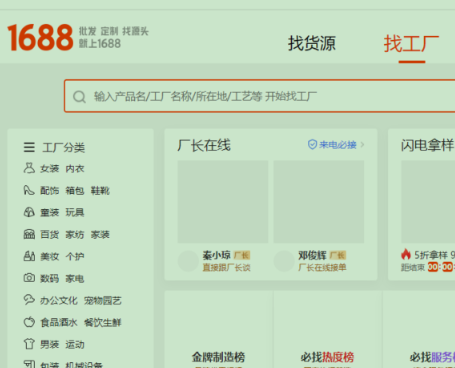Screen dimensions: 455x368
Task: Click the name 秦小琼
Action: click(x=217, y=255)
